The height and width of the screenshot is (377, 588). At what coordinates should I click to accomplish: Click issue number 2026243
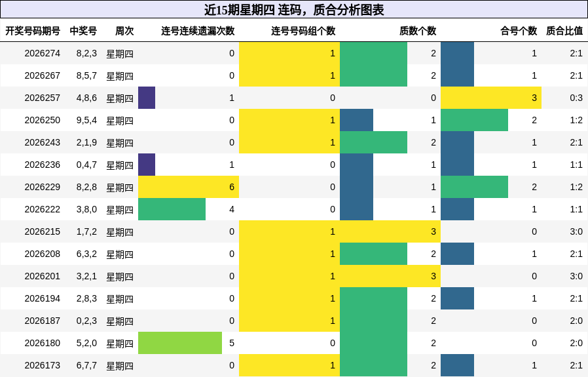(43, 142)
